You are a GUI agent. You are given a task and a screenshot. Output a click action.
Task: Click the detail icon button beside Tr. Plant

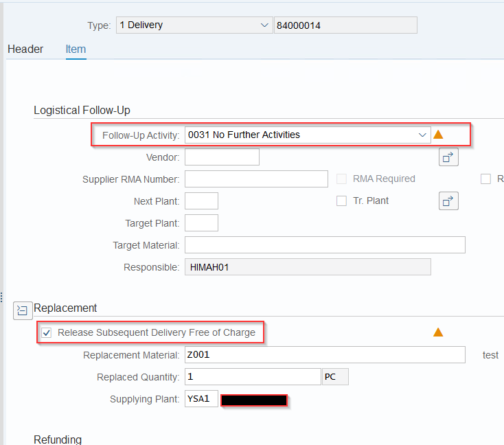click(x=448, y=201)
